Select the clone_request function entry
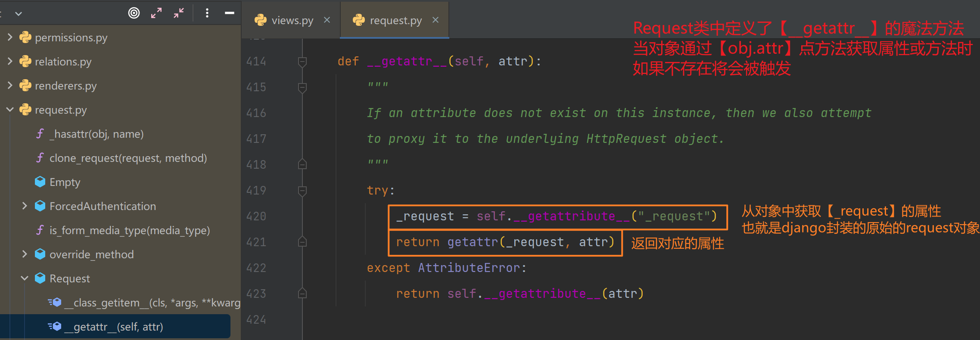 (x=128, y=158)
